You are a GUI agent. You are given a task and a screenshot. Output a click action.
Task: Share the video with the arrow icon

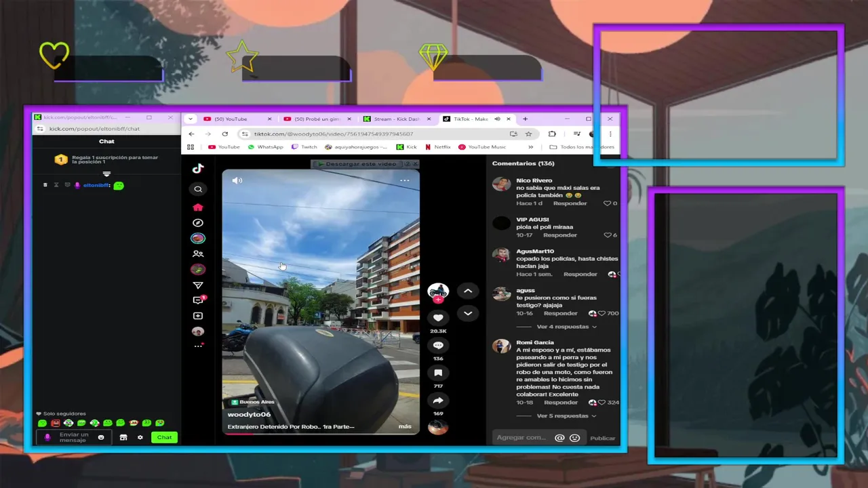[x=438, y=401]
